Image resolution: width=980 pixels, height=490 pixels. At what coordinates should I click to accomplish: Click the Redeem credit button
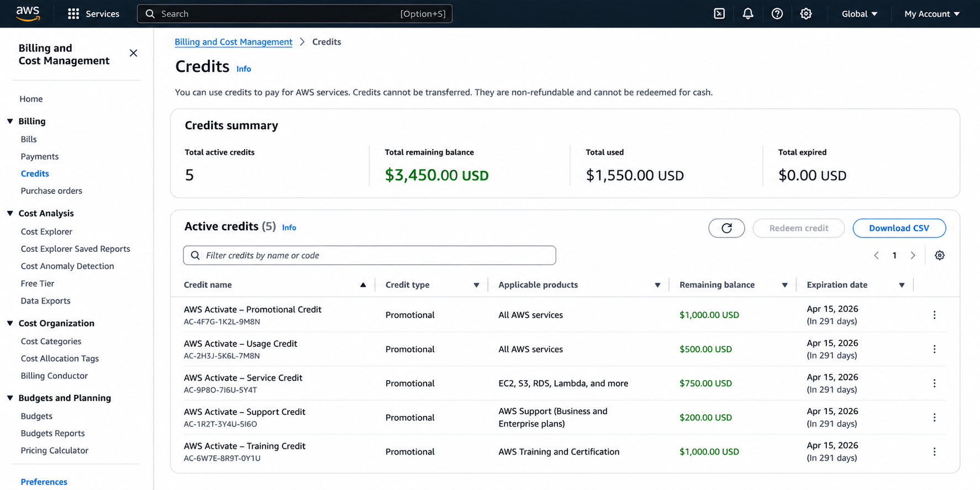point(799,228)
